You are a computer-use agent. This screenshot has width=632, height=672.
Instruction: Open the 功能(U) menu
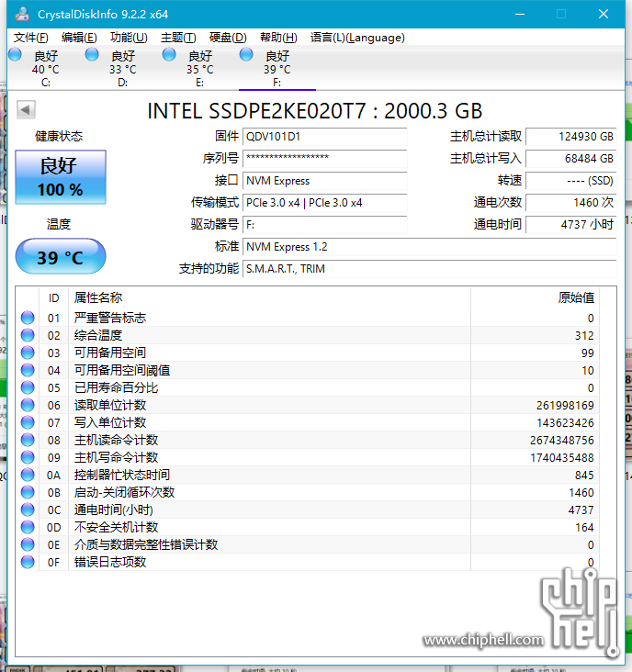[129, 38]
